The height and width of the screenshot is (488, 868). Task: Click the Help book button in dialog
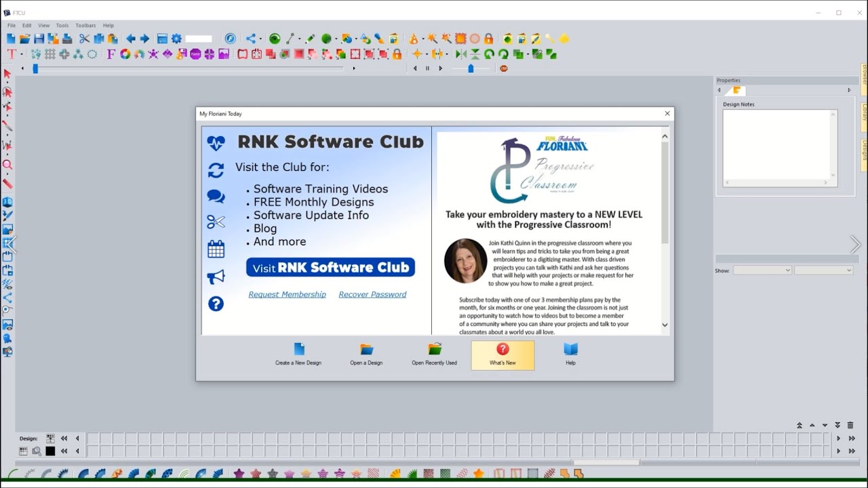[x=570, y=355]
